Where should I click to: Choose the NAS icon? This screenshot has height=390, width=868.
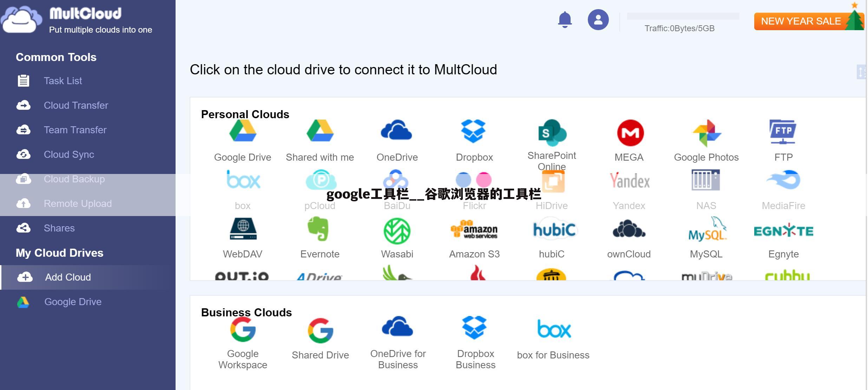coord(706,180)
